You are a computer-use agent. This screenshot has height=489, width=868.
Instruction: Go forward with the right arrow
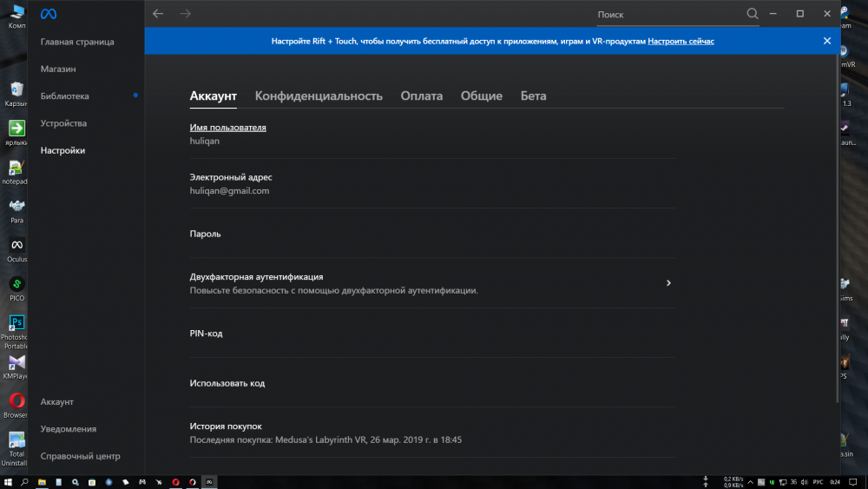point(186,14)
